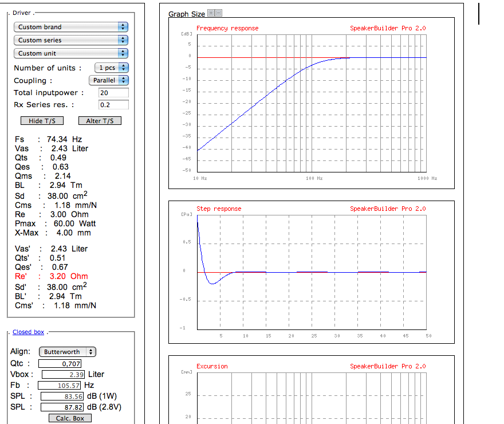
Task: Increase graph size with plus icon
Action: [211, 13]
